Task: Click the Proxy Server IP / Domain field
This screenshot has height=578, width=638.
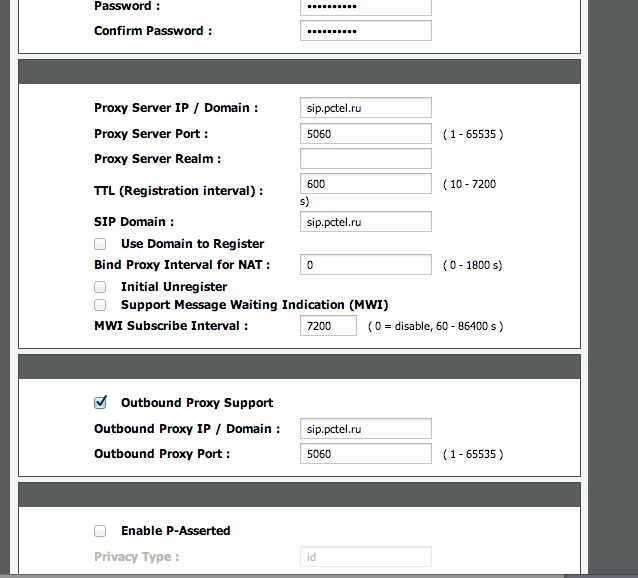Action: pyautogui.click(x=365, y=108)
